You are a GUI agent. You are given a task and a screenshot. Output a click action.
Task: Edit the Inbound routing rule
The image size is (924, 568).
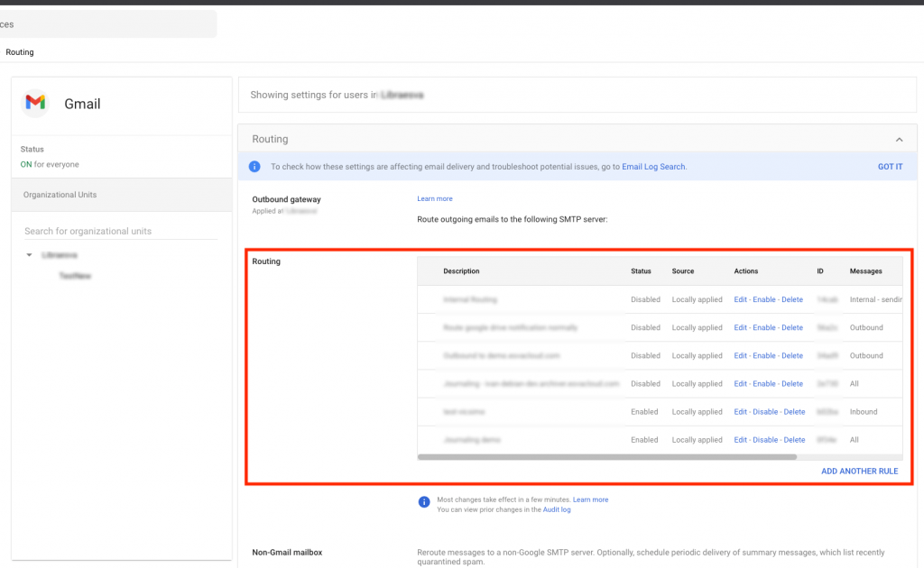(x=740, y=411)
